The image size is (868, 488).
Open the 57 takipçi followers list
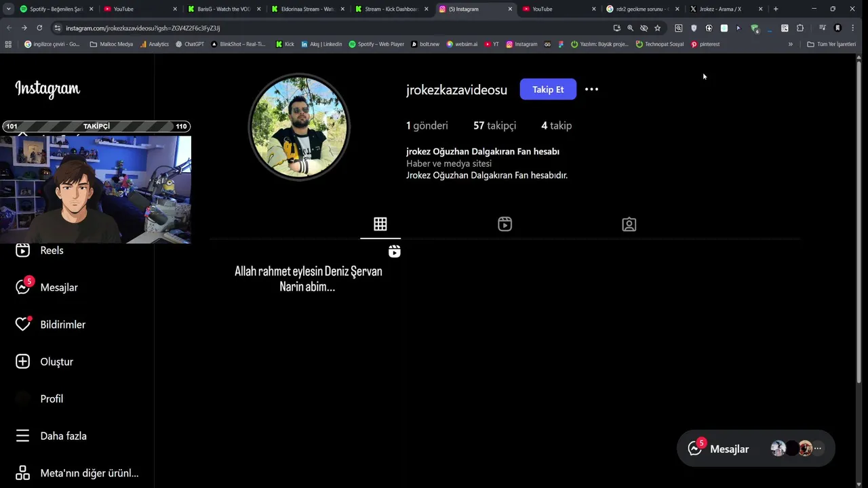tap(494, 125)
